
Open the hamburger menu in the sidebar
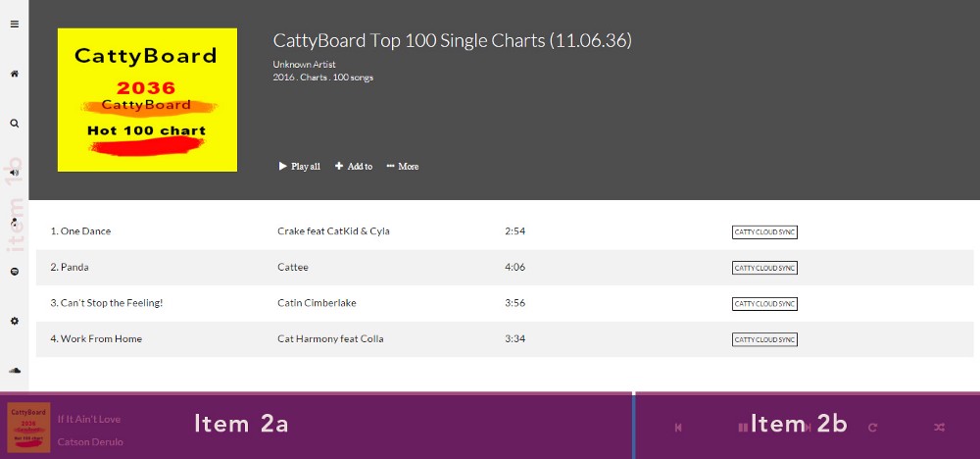[x=14, y=25]
